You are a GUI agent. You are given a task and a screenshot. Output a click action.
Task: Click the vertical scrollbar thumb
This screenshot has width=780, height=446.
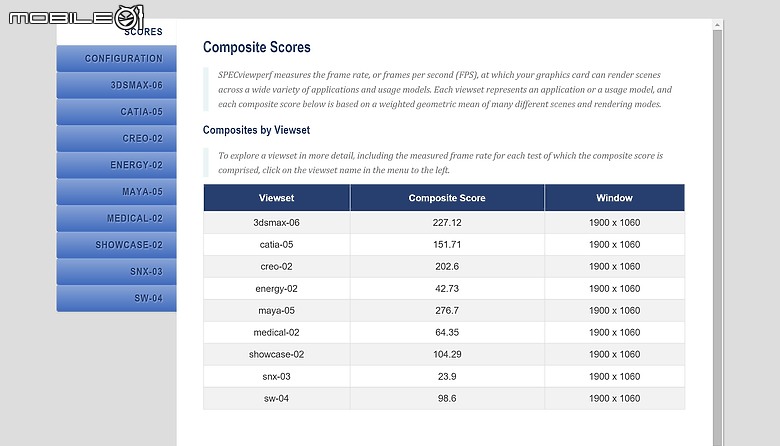click(717, 238)
